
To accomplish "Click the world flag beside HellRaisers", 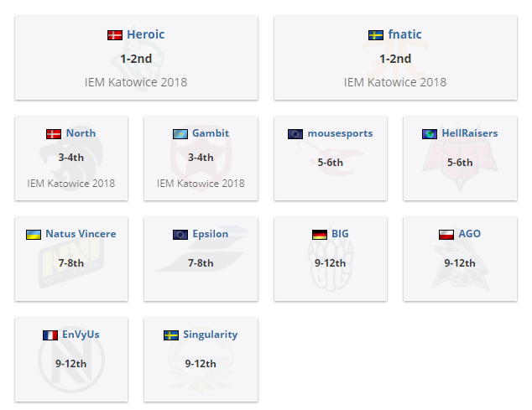I will point(430,134).
